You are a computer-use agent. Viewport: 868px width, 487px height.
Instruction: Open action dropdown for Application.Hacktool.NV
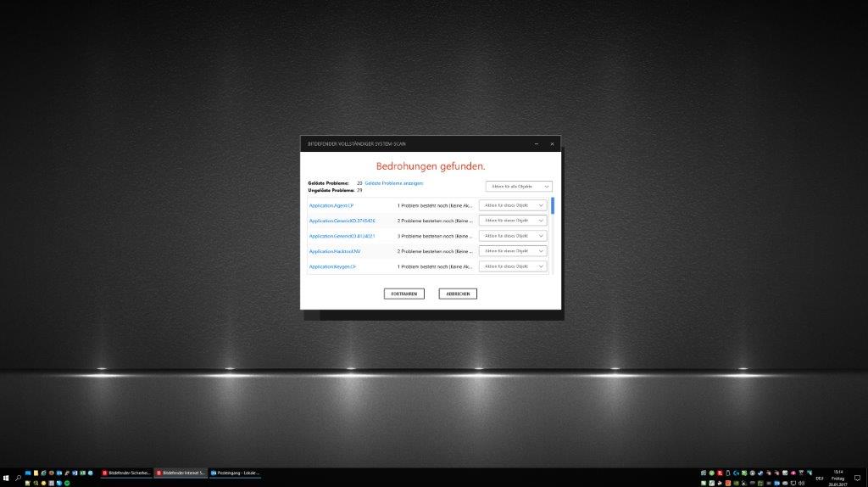point(513,251)
